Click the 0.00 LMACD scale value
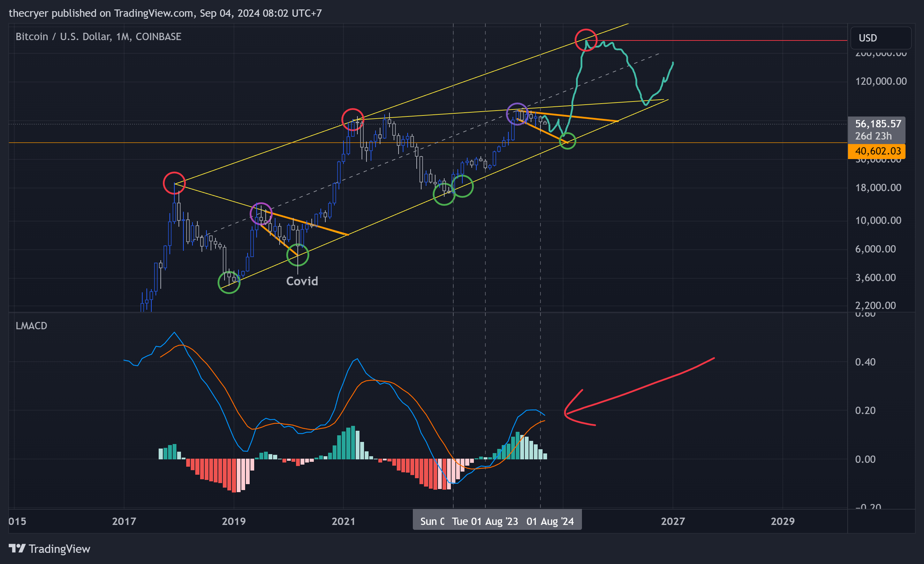 [865, 459]
